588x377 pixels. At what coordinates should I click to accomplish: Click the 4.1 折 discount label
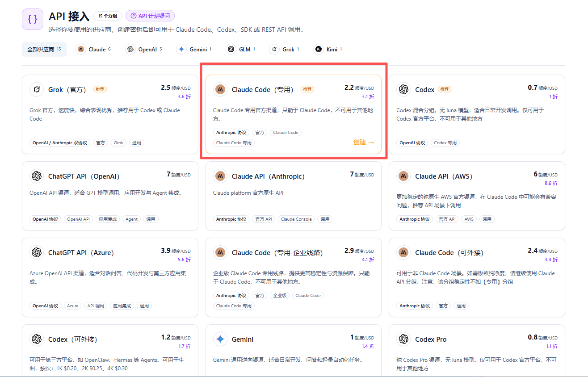tap(368, 260)
